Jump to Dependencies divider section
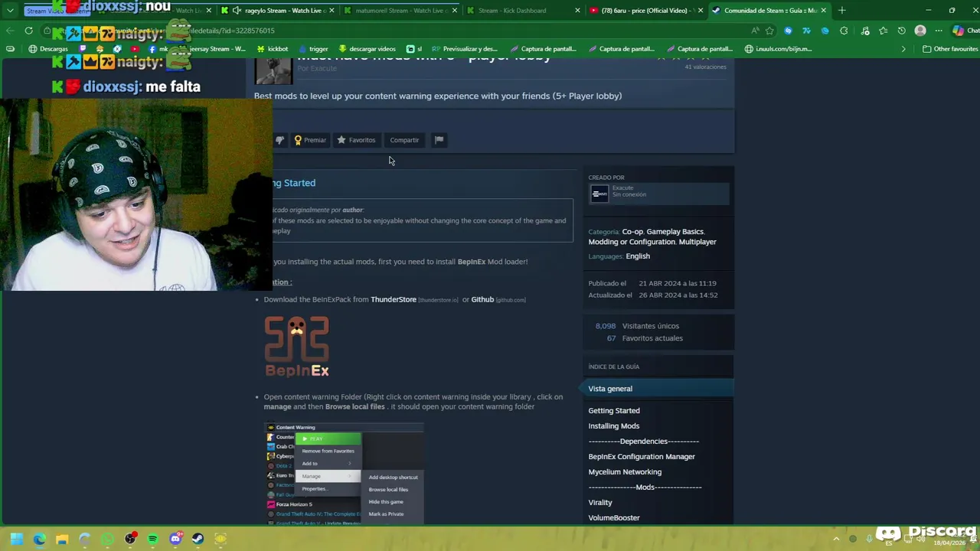Screen dimensions: 980x551 click(643, 442)
